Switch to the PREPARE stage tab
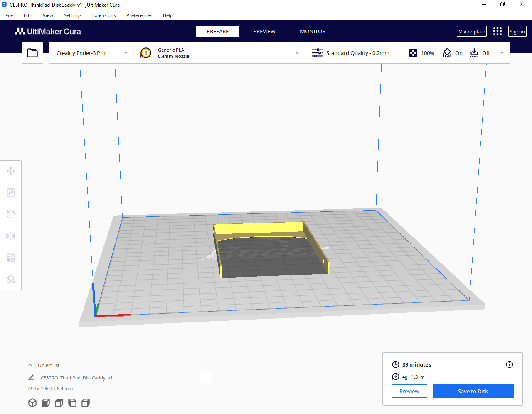Screen dimensions: 532x414 coord(217,31)
